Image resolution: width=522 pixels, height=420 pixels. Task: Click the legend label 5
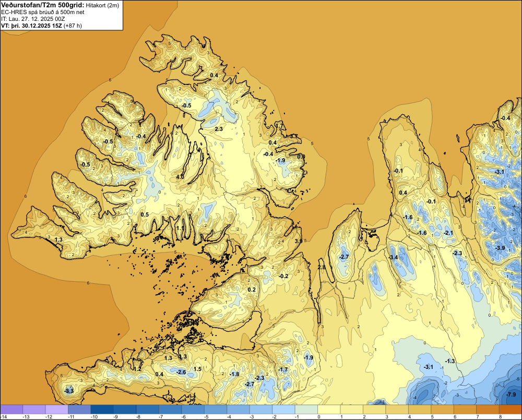pyautogui.click(x=432, y=417)
